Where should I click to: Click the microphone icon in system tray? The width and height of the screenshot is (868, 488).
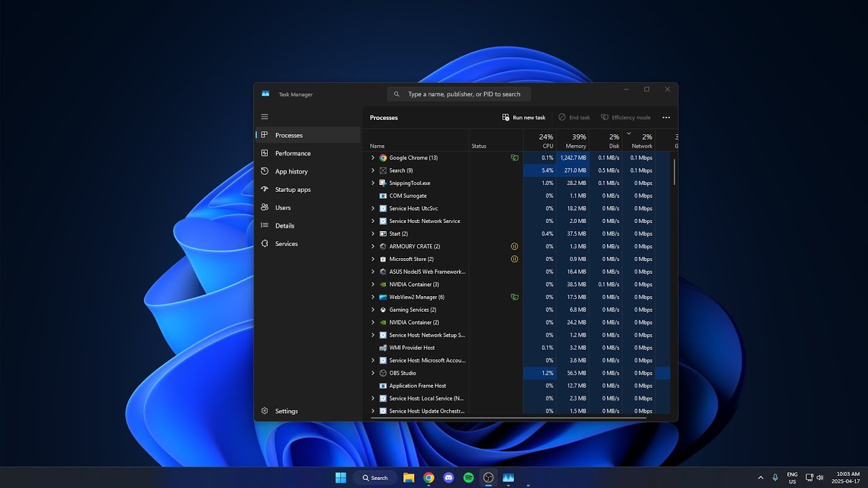point(775,477)
